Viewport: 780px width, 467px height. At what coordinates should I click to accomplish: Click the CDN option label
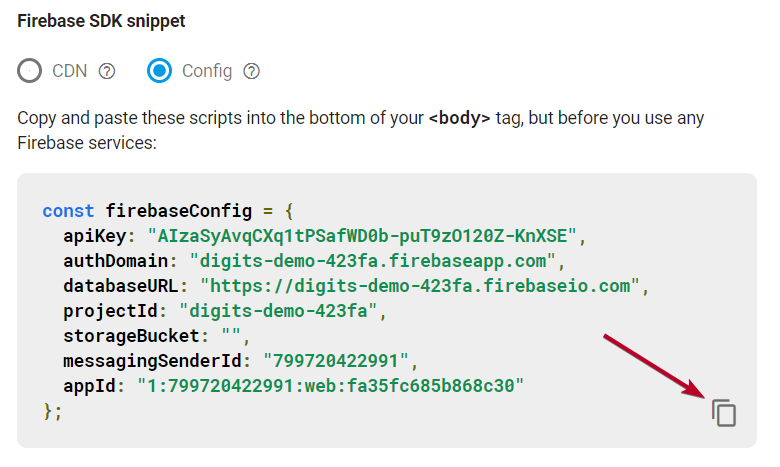point(69,71)
